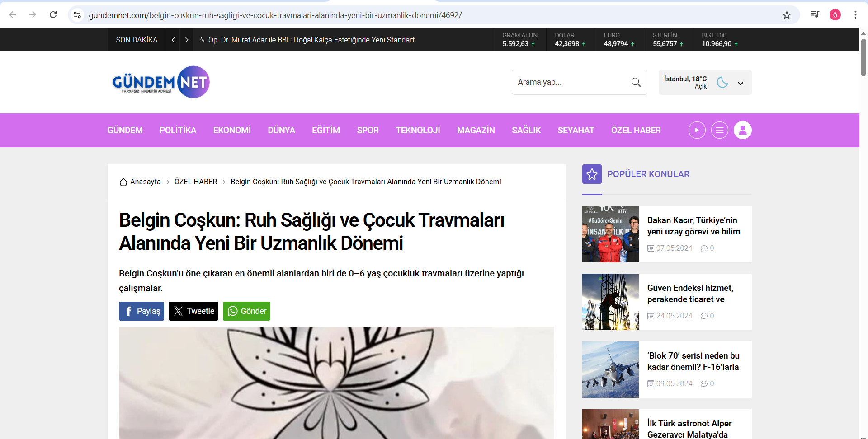
Task: Open the POLİTİKA menu item
Action: pyautogui.click(x=178, y=130)
